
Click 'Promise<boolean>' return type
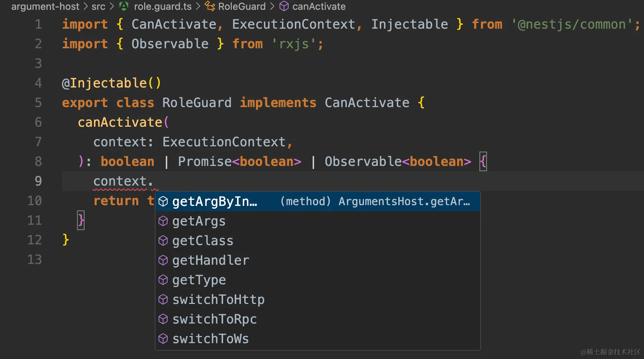[240, 162]
